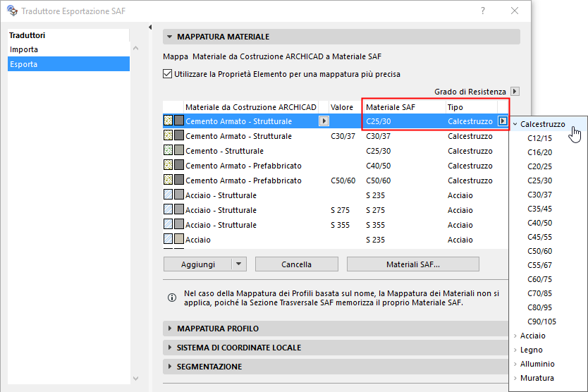Image resolution: width=588 pixels, height=392 pixels.
Task: Expand the Acciaio group in popup
Action: pos(515,336)
